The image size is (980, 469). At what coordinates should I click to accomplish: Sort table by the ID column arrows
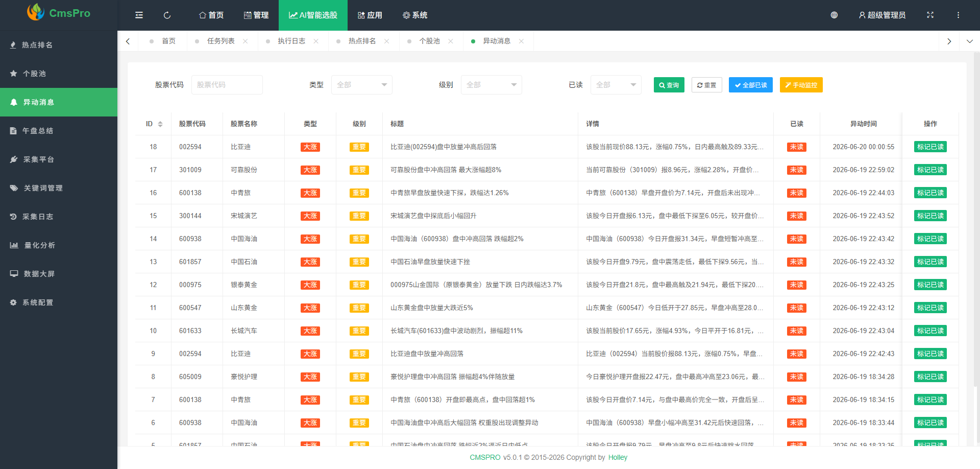tap(160, 124)
